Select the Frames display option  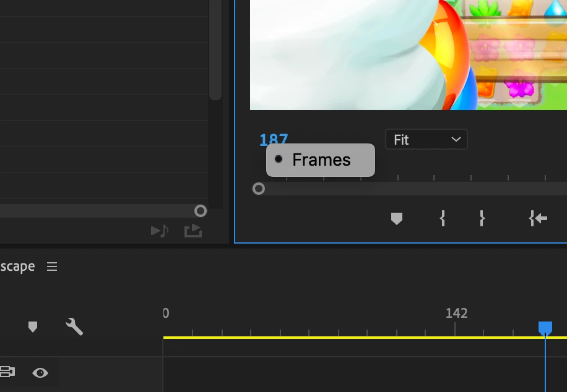[x=321, y=160]
